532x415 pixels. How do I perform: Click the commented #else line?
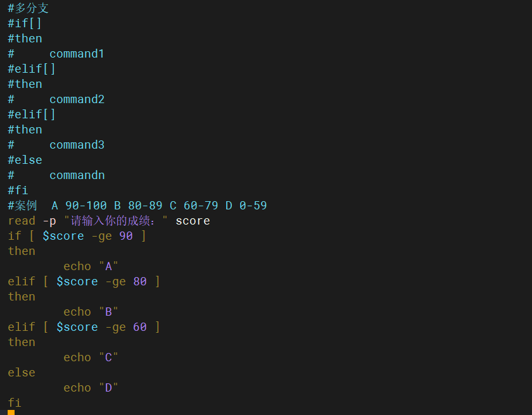click(x=25, y=160)
